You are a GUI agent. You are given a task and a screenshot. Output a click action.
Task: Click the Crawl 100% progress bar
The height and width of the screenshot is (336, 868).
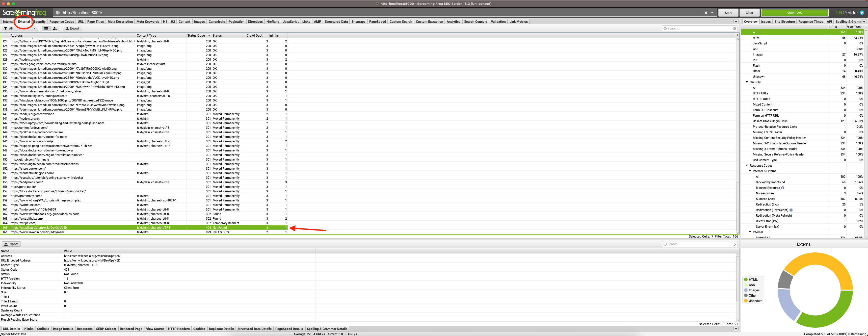(x=795, y=13)
